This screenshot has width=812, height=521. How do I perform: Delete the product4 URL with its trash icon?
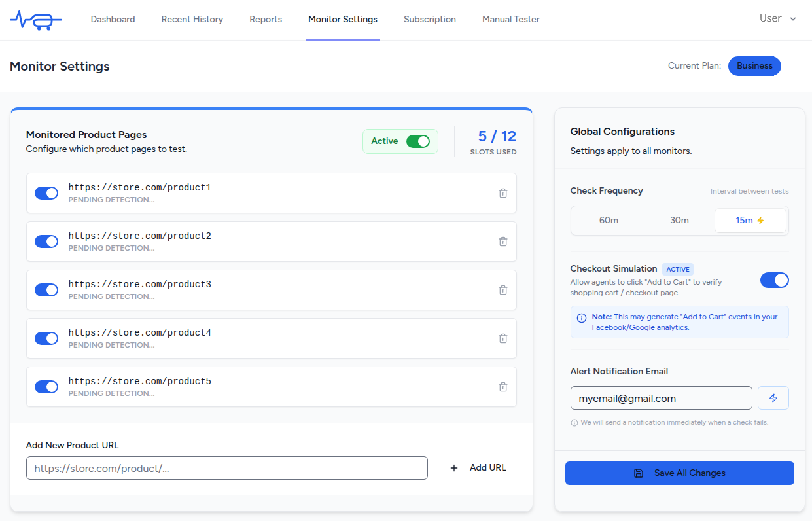(503, 338)
